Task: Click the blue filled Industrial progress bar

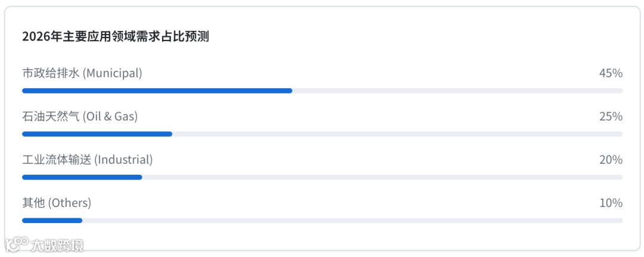Action: pos(82,177)
